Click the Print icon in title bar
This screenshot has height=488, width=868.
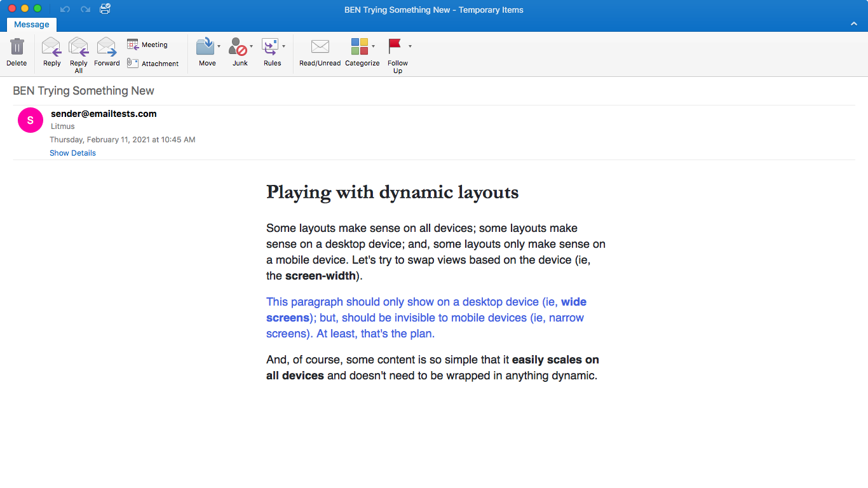coord(105,9)
